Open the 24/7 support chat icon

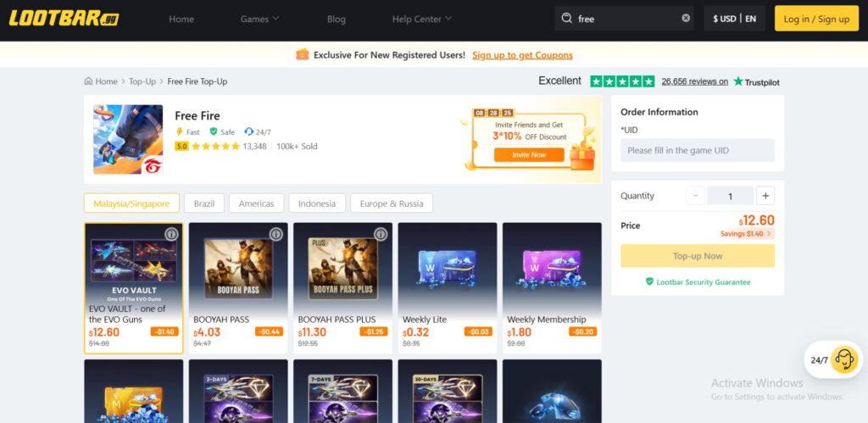[x=843, y=359]
